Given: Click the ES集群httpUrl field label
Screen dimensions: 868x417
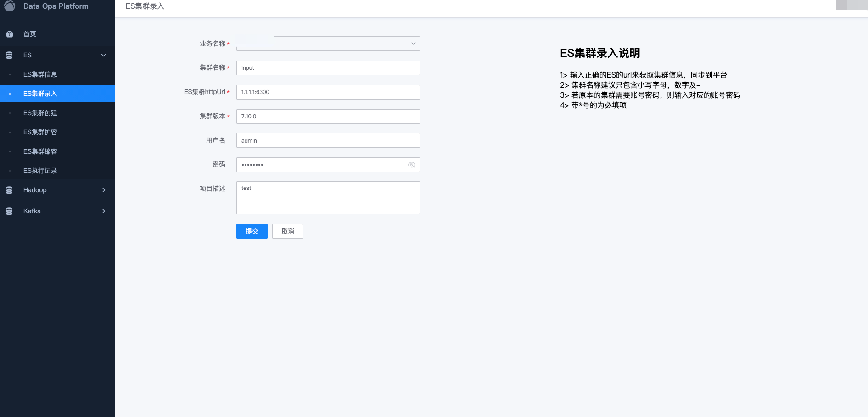Looking at the screenshot, I should click(x=205, y=92).
